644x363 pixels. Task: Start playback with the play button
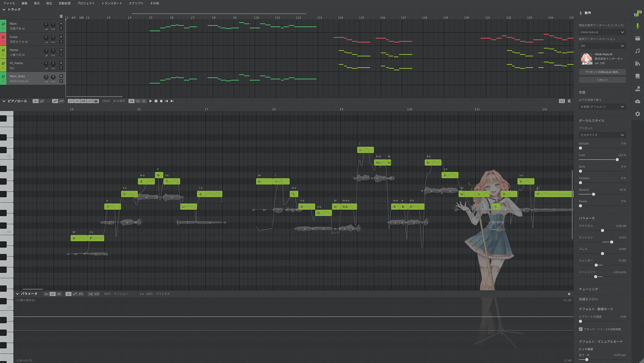151,101
